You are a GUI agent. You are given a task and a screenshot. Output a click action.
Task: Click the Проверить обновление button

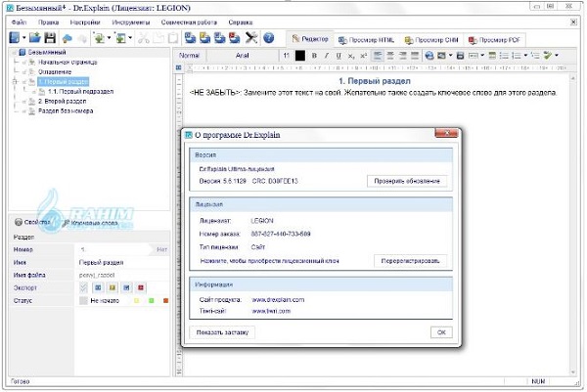tap(407, 181)
